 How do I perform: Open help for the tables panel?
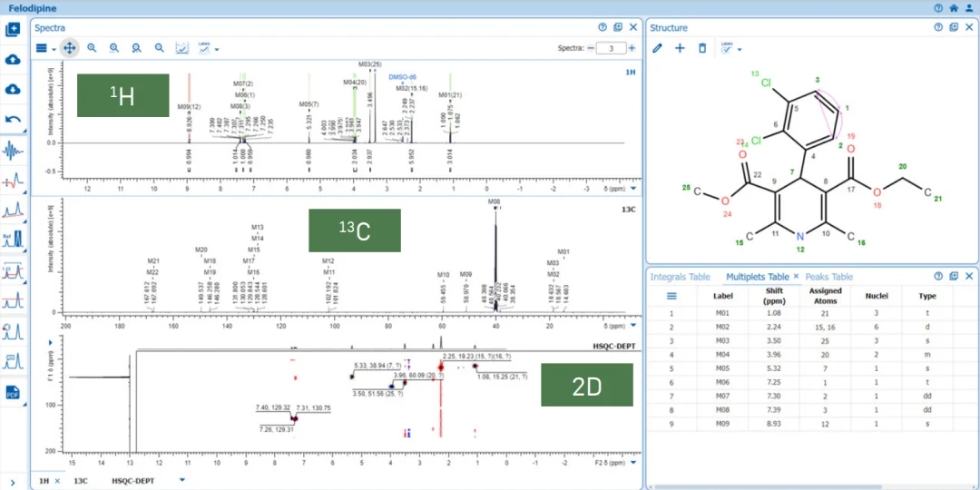(x=938, y=276)
